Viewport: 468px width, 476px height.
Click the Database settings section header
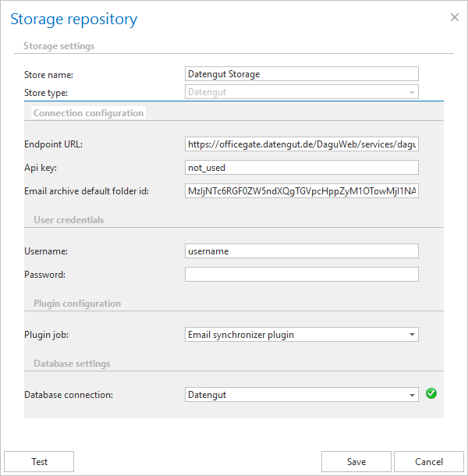[x=72, y=363]
